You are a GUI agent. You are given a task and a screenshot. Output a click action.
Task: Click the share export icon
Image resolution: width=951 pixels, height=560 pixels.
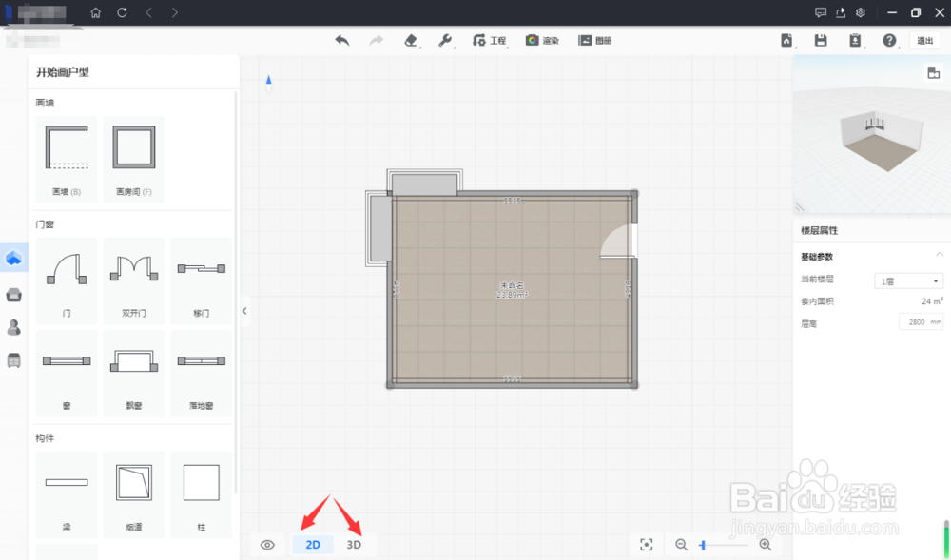841,12
